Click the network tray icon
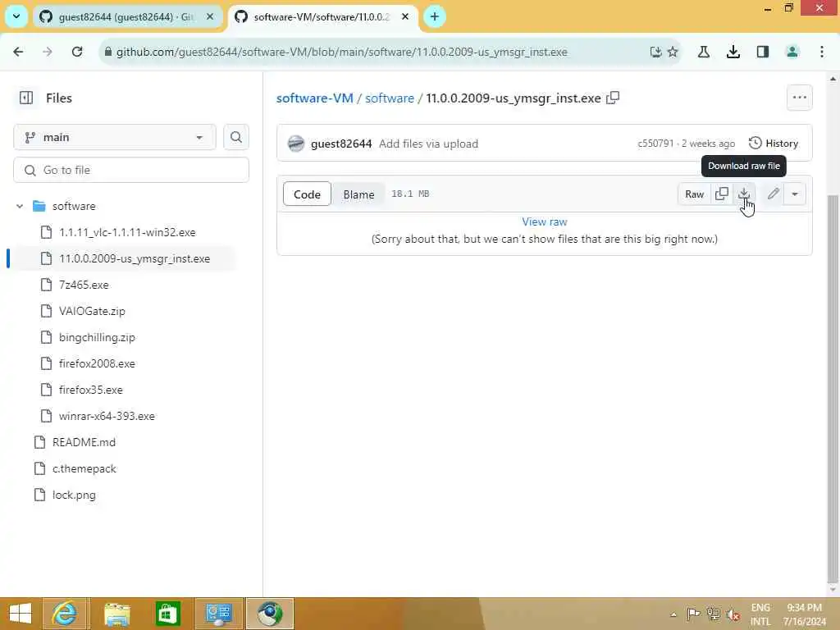Image resolution: width=840 pixels, height=630 pixels. click(713, 614)
